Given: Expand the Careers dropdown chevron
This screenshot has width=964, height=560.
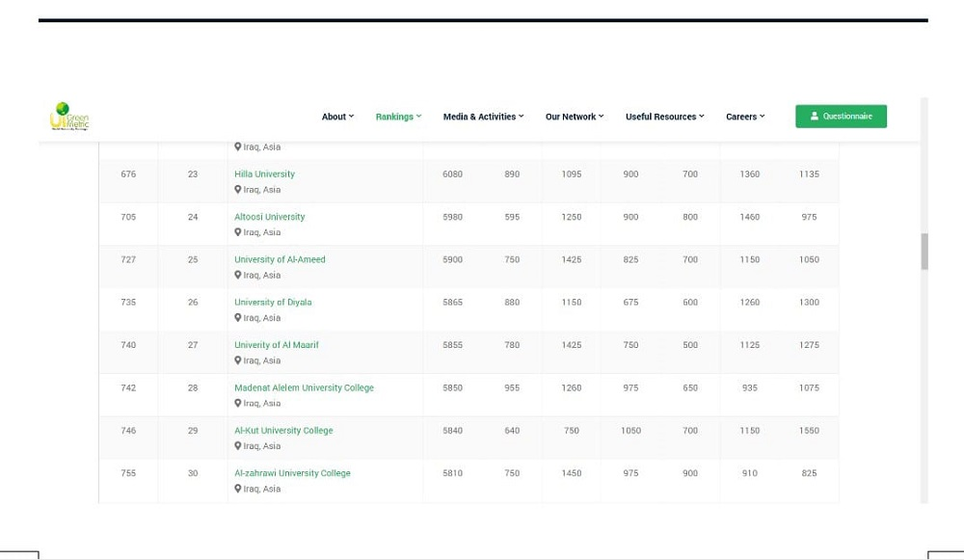Looking at the screenshot, I should (763, 117).
